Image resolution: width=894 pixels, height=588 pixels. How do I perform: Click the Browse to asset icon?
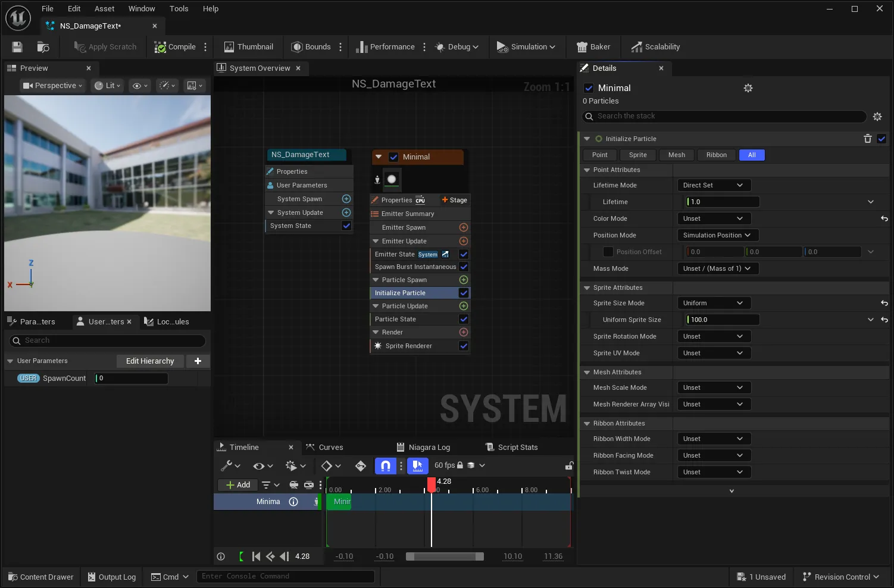43,47
